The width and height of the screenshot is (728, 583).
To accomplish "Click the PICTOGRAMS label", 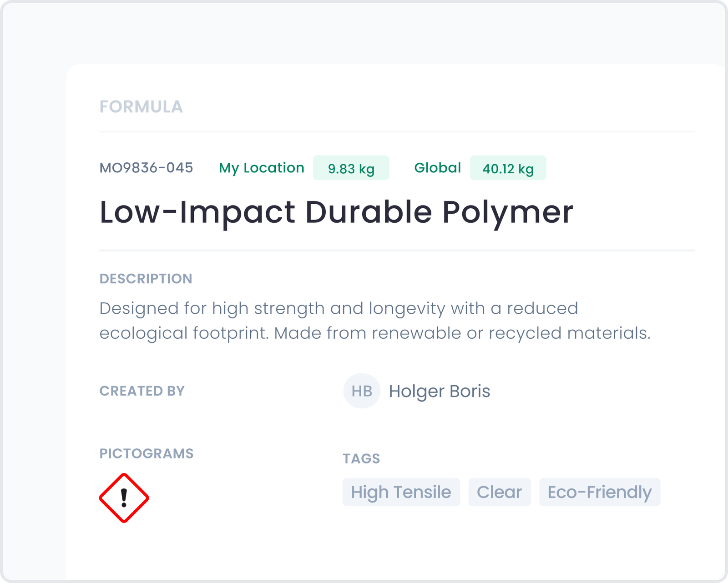I will 147,453.
